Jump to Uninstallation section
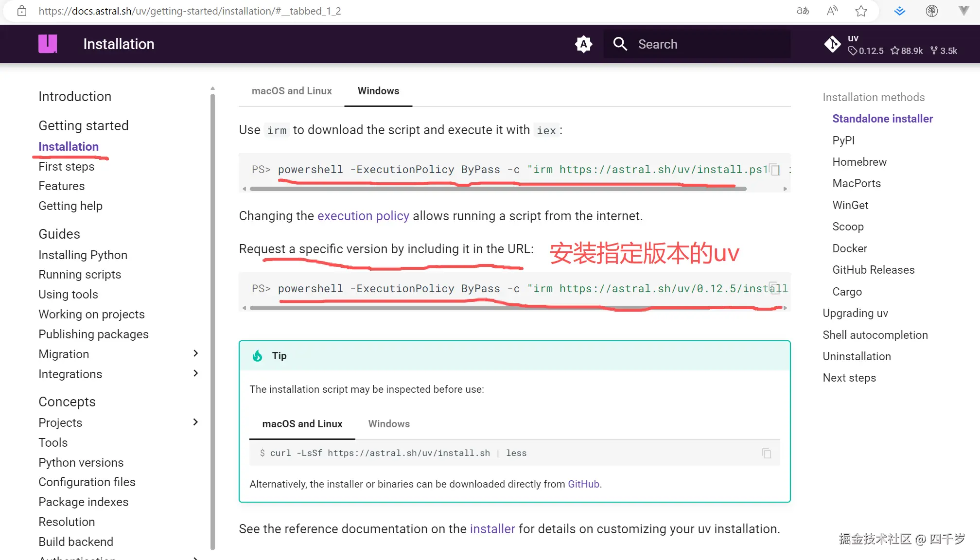 pyautogui.click(x=857, y=356)
